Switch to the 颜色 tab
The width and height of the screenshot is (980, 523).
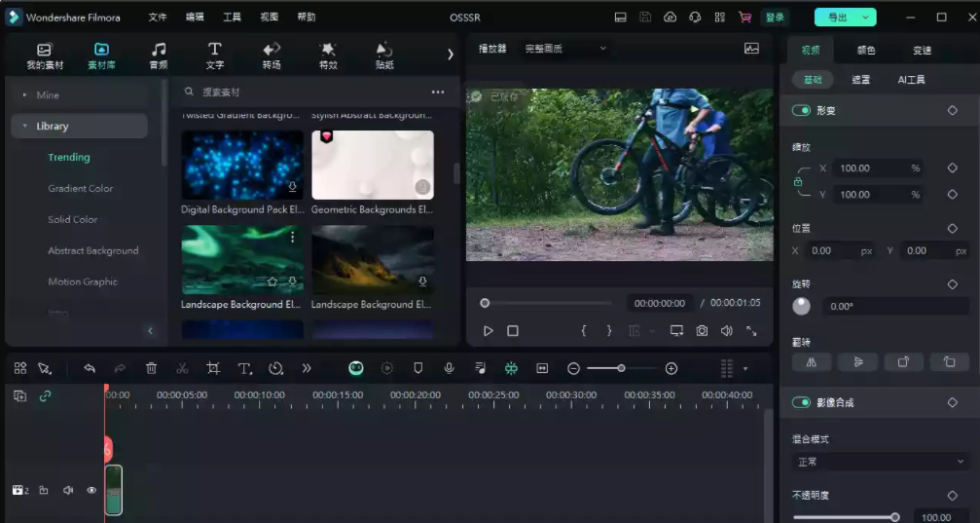tap(865, 50)
